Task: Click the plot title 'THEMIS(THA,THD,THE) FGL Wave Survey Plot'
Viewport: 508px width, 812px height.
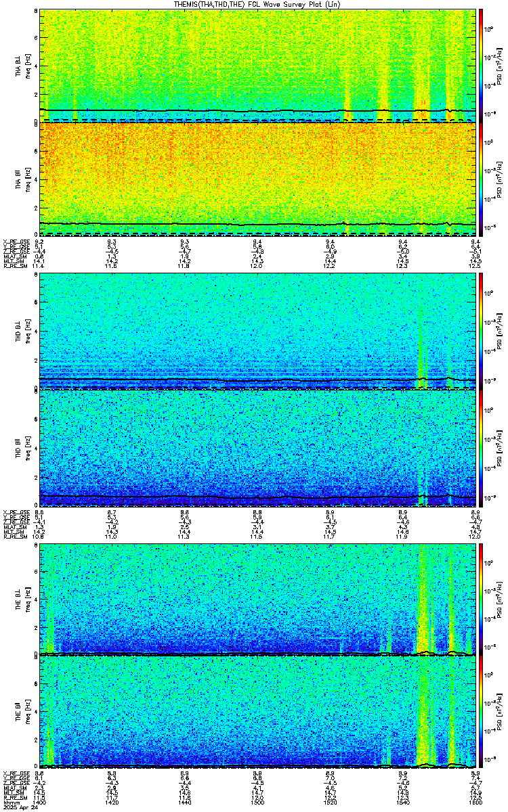Action: point(257,4)
